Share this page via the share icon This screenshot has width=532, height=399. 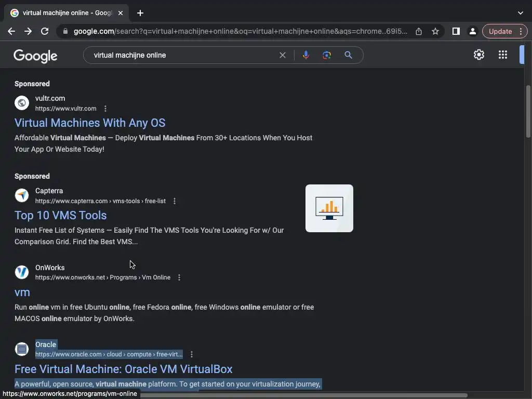click(x=419, y=31)
